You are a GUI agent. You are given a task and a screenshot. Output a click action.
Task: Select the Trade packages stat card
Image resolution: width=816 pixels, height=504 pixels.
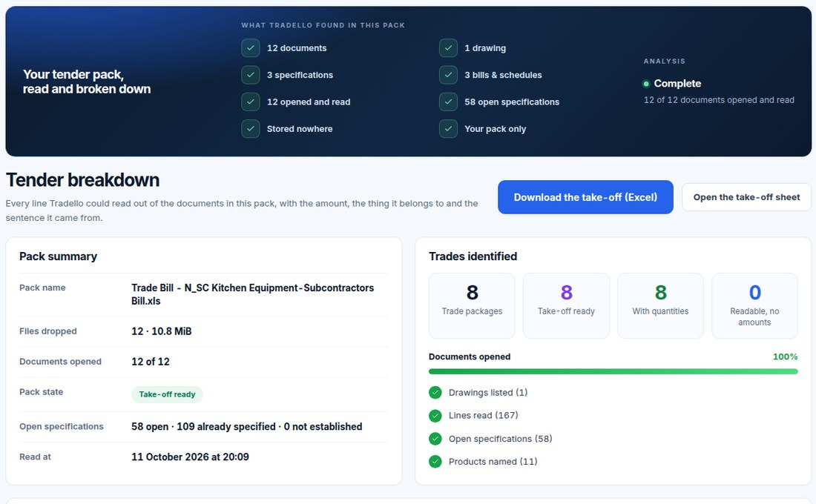[472, 306]
